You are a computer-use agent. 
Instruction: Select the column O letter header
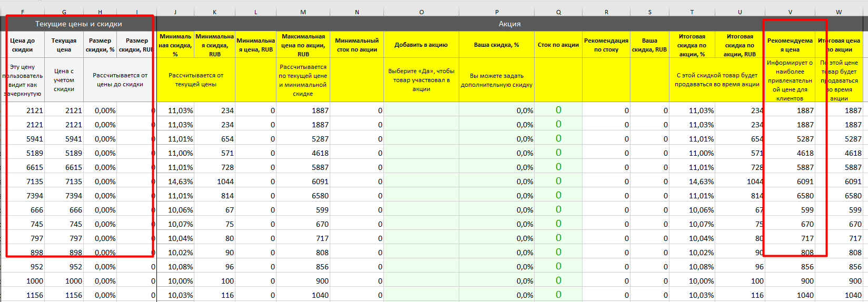pos(421,12)
